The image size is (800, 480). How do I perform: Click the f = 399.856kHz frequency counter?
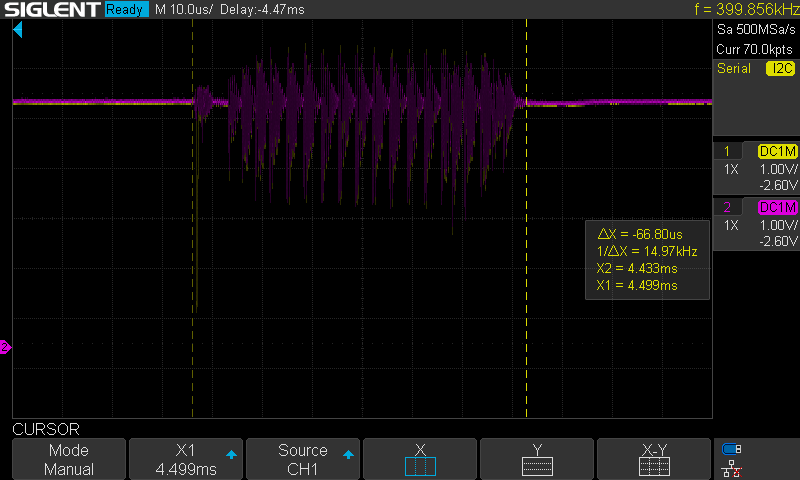pos(747,9)
